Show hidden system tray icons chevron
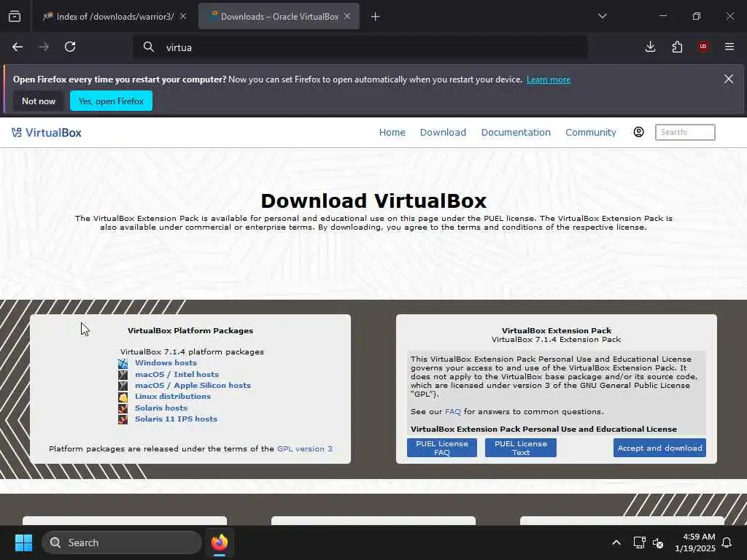 616,542
